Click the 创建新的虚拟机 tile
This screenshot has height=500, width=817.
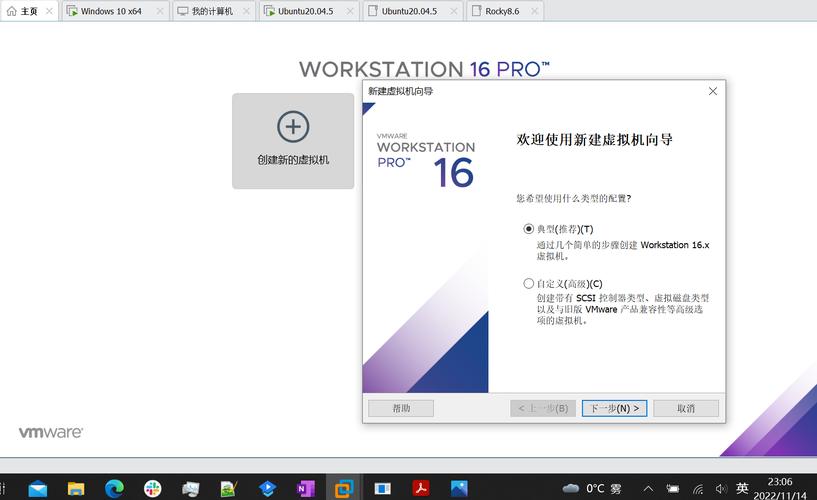[293, 141]
